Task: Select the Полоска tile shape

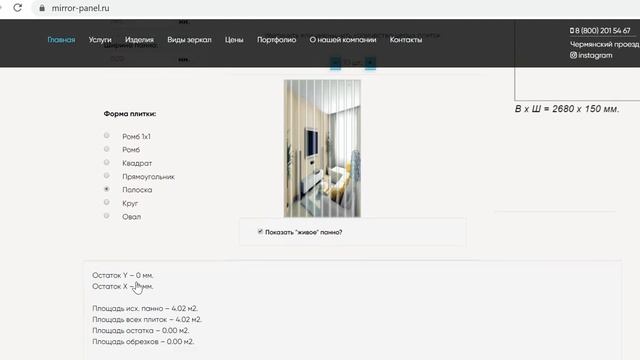Action: pyautogui.click(x=107, y=189)
